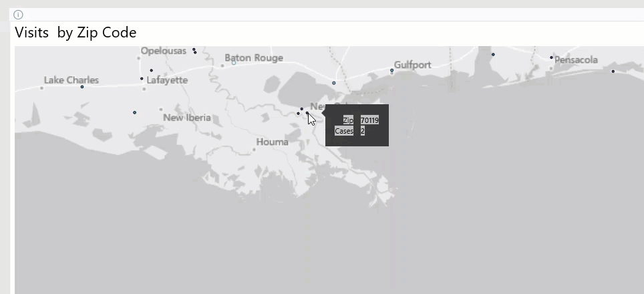Click the light dot under Baton Rouge label

(234, 63)
